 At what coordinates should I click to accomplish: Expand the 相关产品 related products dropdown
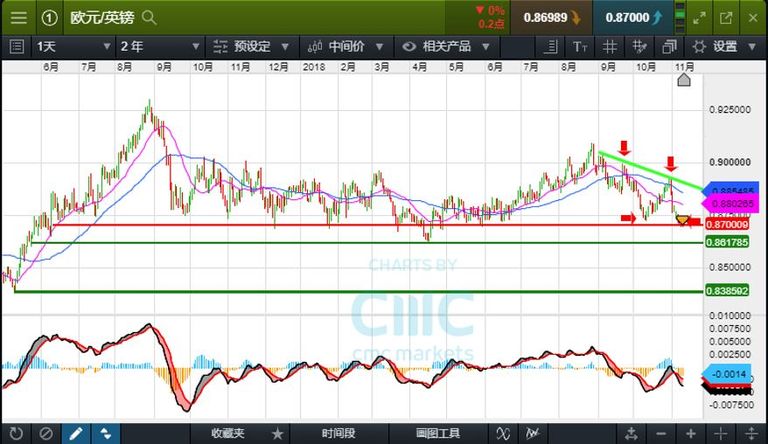(x=445, y=47)
